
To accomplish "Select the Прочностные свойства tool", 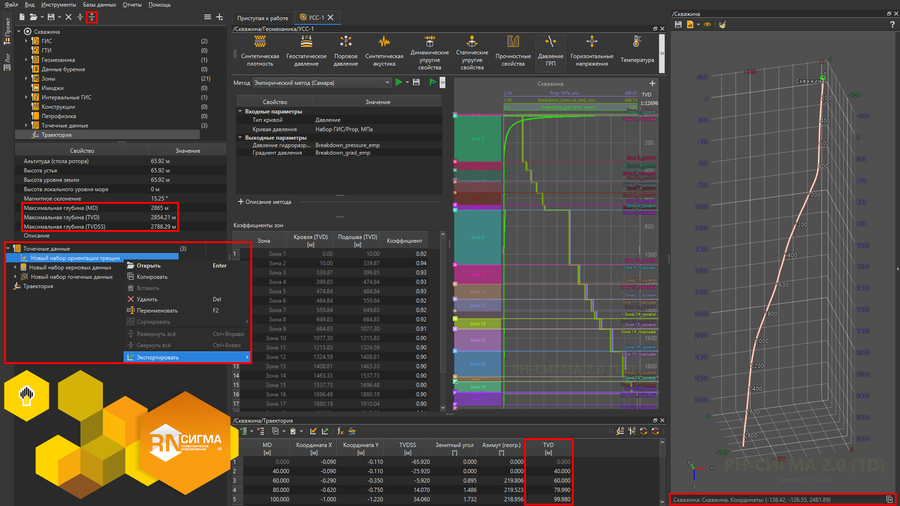I will 513,42.
